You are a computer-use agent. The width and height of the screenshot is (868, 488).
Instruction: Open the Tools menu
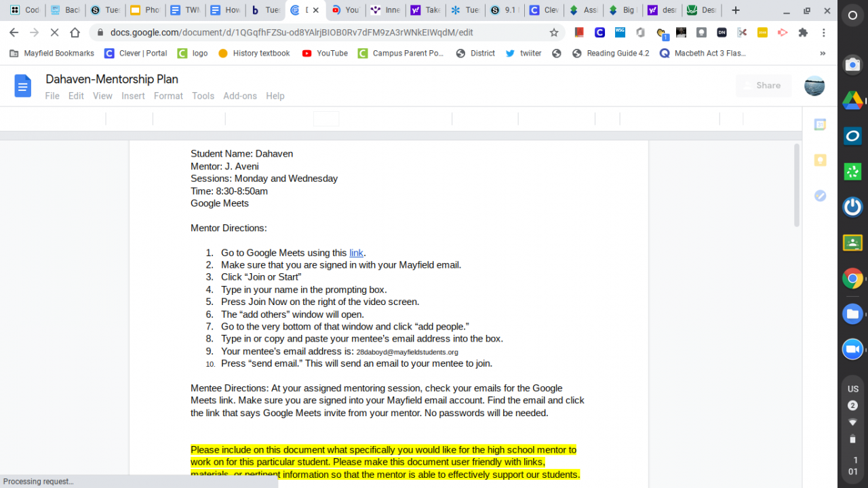203,96
